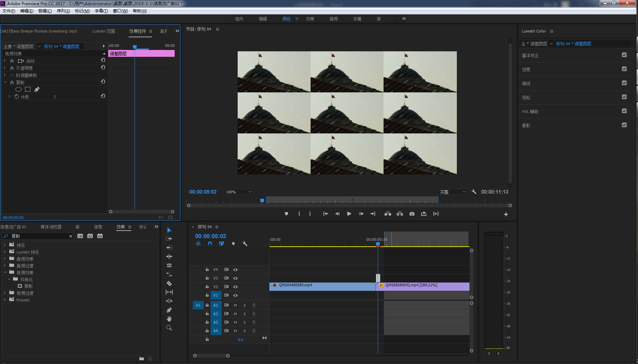
Task: Open the 100% zoom level dropdown
Action: click(238, 192)
